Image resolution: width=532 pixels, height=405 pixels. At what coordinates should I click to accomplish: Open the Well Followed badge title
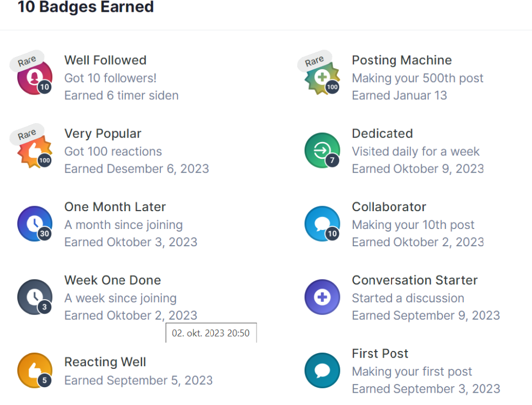coord(105,60)
